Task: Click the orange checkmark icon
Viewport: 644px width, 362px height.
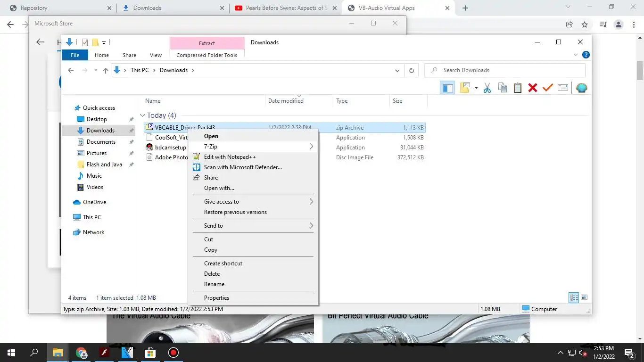Action: click(547, 88)
